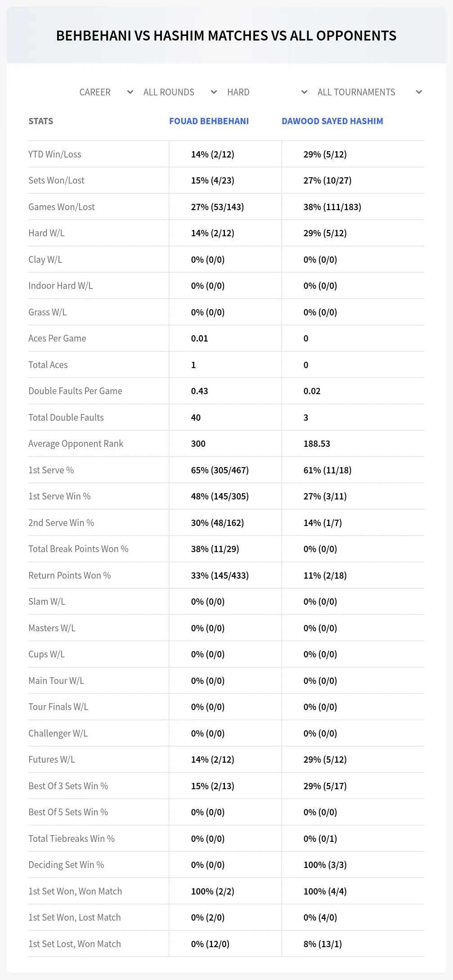The image size is (453, 980).
Task: Click the chevron beside ALL TOURNAMENTS
Action: [419, 92]
